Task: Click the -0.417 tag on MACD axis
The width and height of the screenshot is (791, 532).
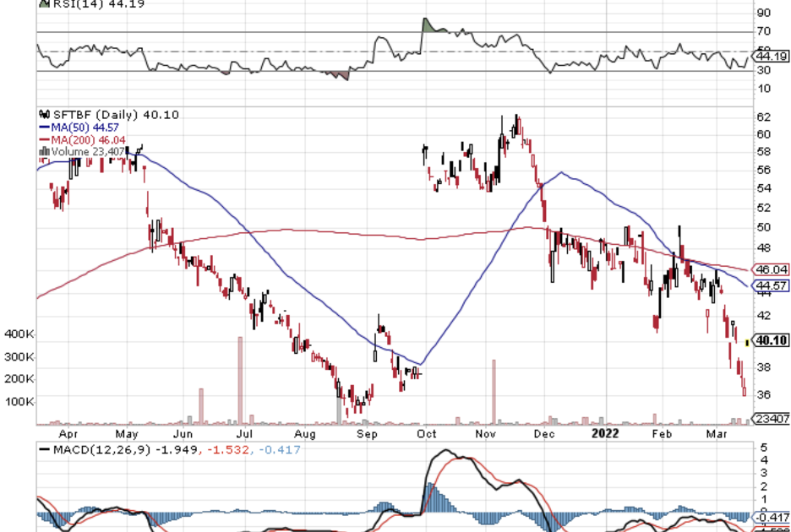Action: [x=772, y=518]
